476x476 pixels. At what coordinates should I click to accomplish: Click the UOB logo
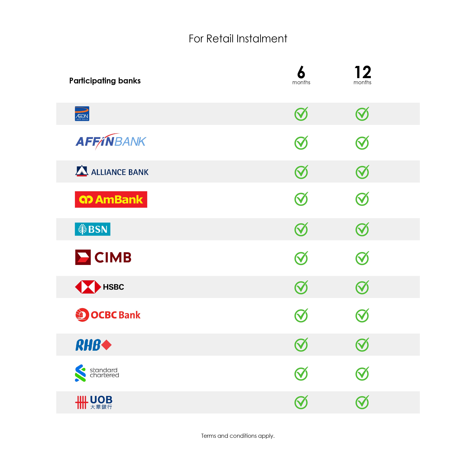(94, 402)
